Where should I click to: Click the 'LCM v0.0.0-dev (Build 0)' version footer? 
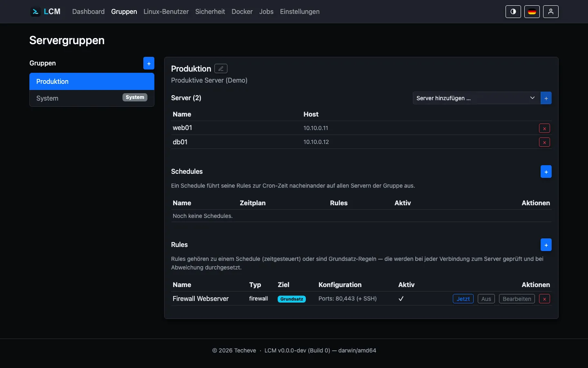click(297, 350)
